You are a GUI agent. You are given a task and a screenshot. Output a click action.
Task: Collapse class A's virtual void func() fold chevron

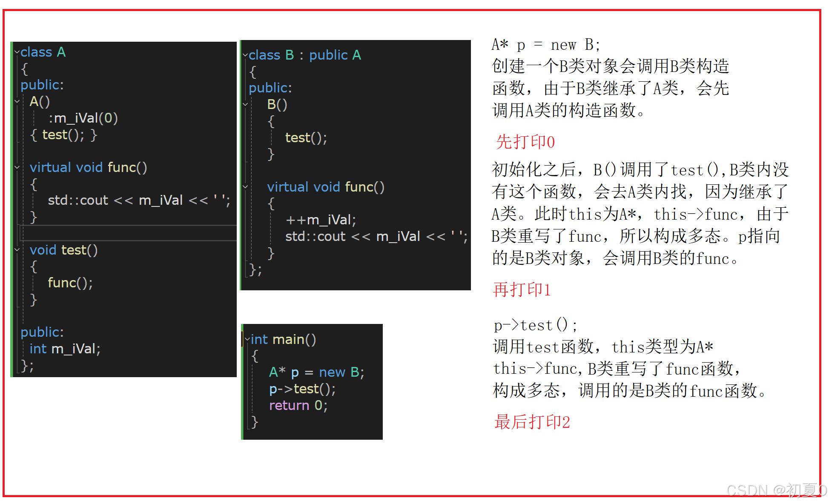coord(17,167)
